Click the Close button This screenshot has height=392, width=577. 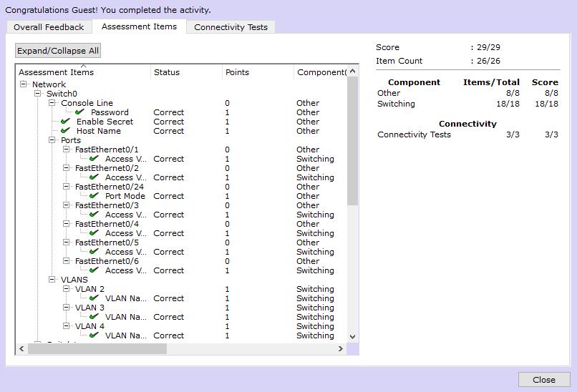click(x=543, y=380)
